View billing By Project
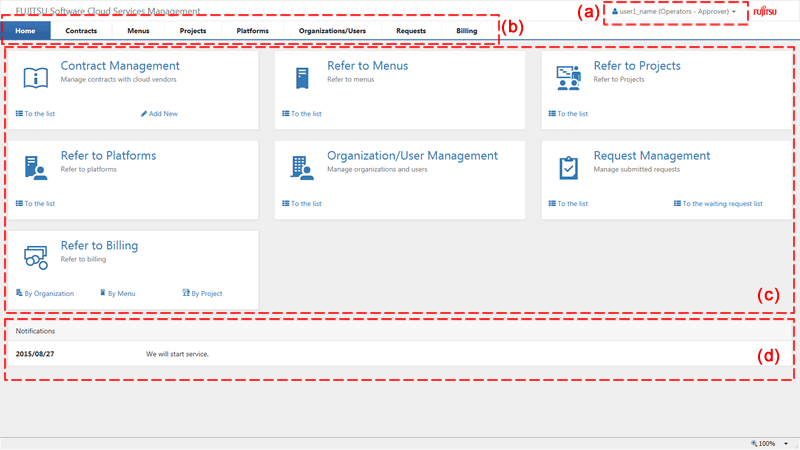The height and width of the screenshot is (450, 800). 203,293
